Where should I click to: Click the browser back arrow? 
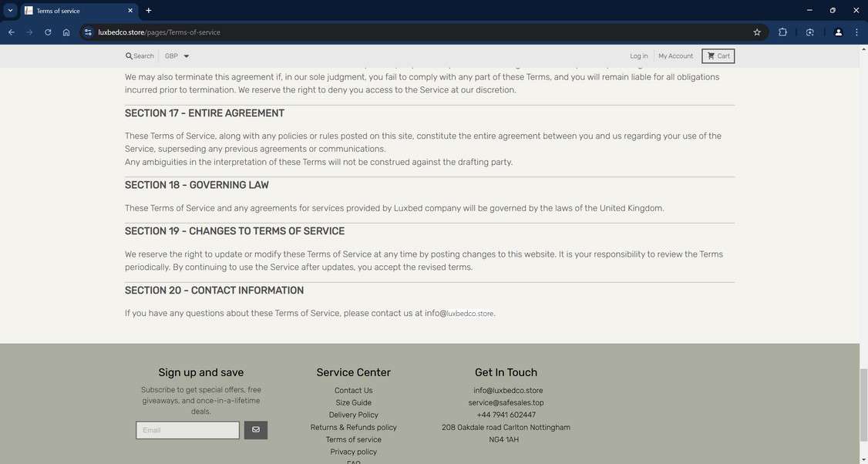point(11,32)
